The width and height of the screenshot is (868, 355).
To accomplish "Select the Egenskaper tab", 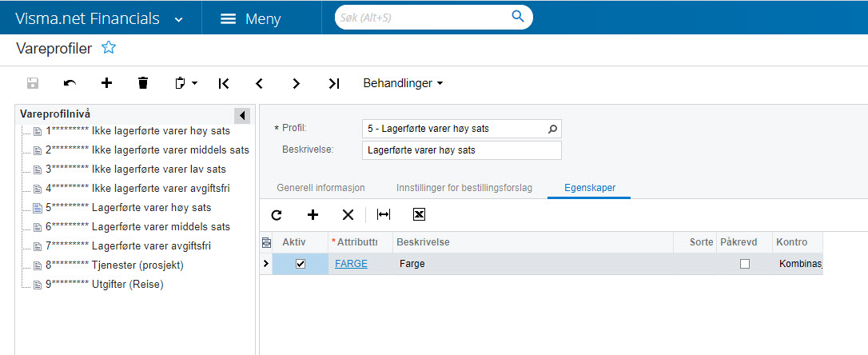I will pos(590,188).
